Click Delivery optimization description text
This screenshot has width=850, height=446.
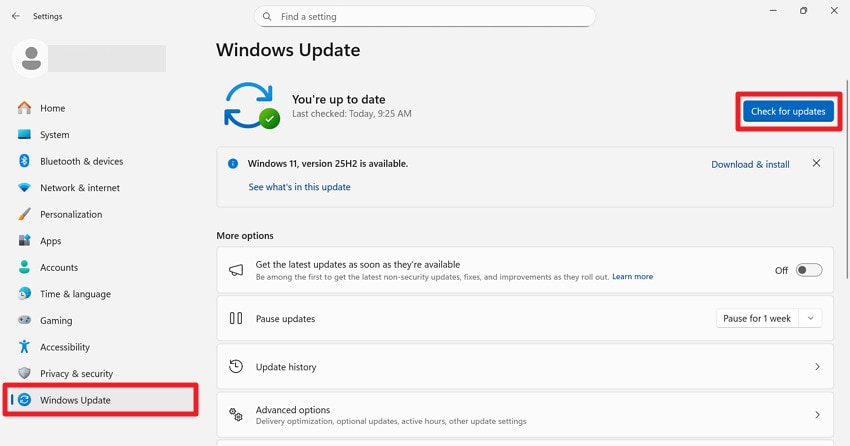(x=391, y=421)
